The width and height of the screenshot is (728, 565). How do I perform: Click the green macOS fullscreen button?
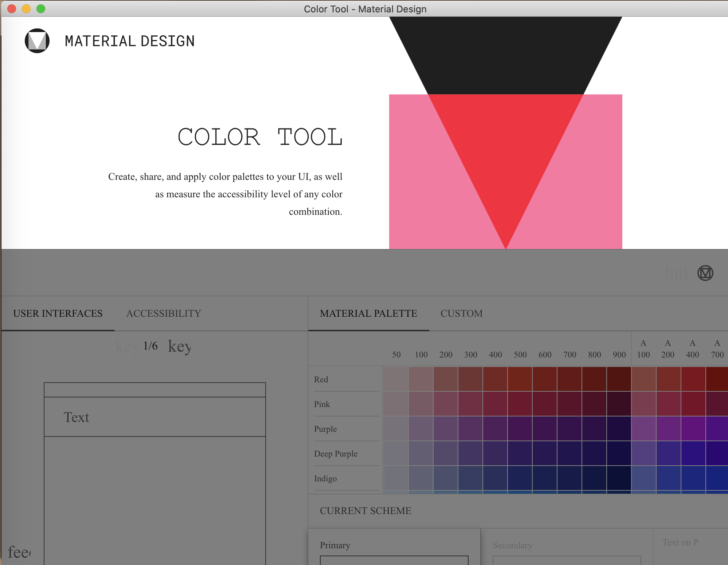click(x=41, y=9)
